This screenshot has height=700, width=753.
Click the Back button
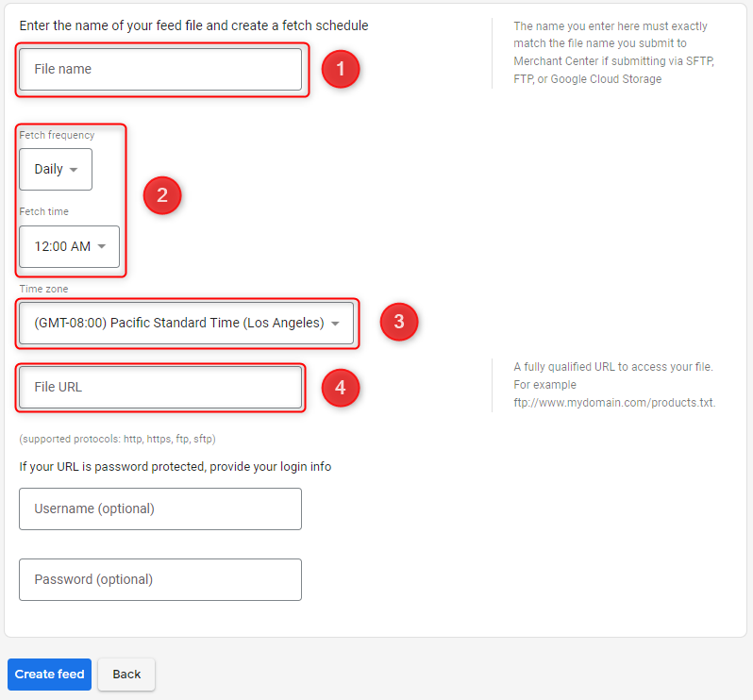tap(126, 675)
